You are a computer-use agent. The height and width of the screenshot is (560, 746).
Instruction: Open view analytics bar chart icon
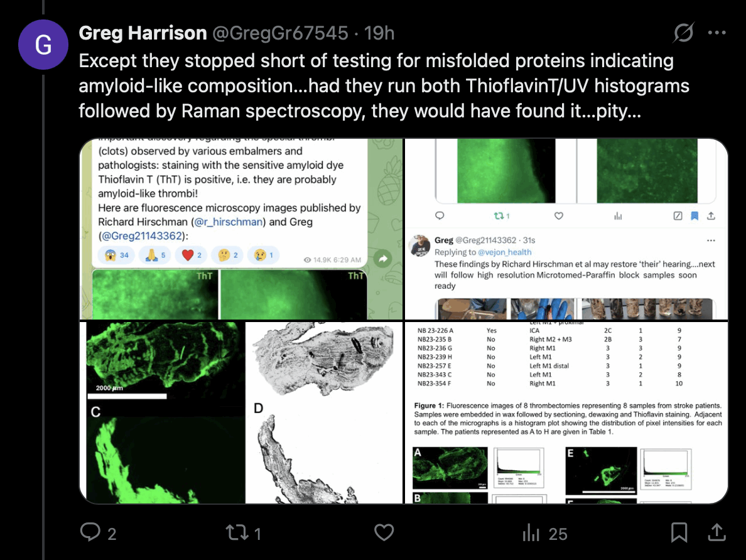pos(532,534)
